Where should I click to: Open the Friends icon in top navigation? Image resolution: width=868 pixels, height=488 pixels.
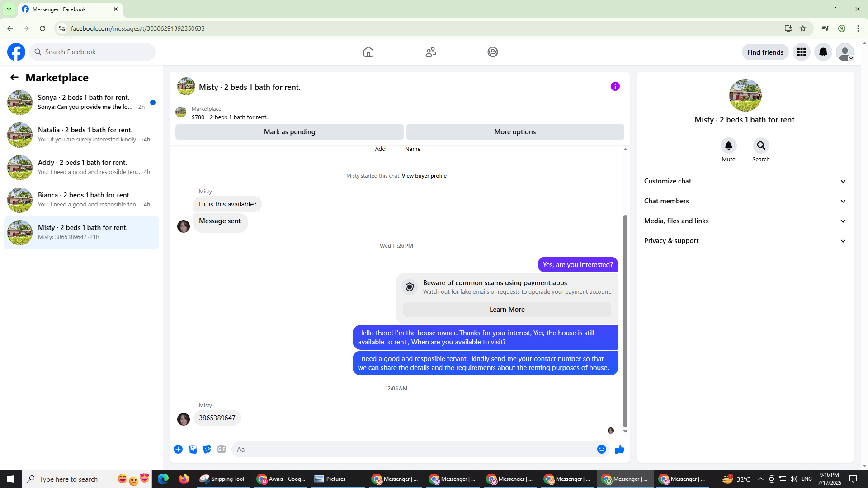[x=431, y=52]
